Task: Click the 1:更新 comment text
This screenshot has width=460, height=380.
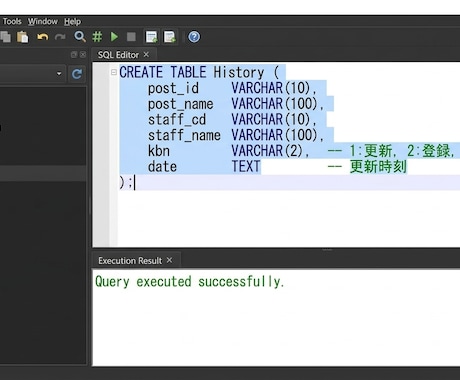Action: pos(373,151)
